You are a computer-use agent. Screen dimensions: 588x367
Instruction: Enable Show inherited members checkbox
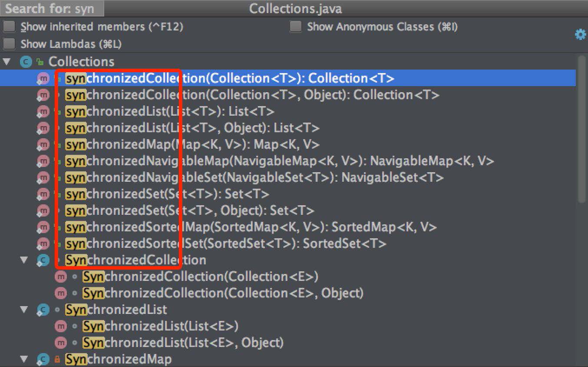point(9,27)
